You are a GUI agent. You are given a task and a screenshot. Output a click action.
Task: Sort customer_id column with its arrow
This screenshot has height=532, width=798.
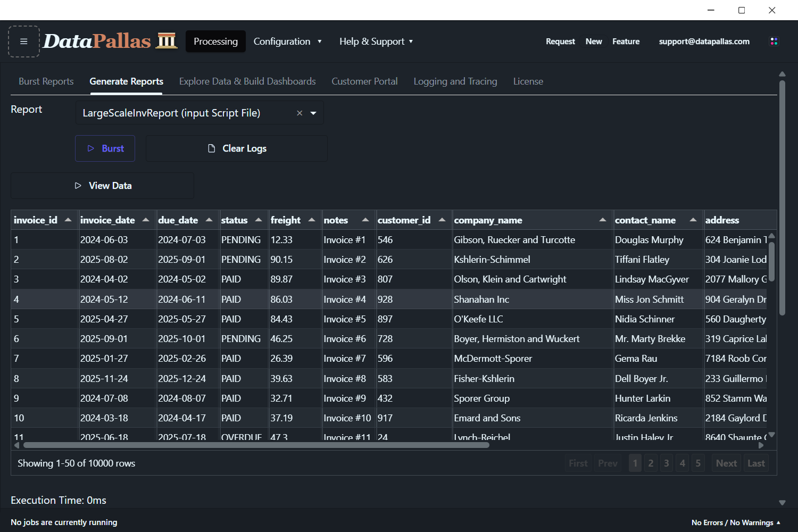[442, 220]
